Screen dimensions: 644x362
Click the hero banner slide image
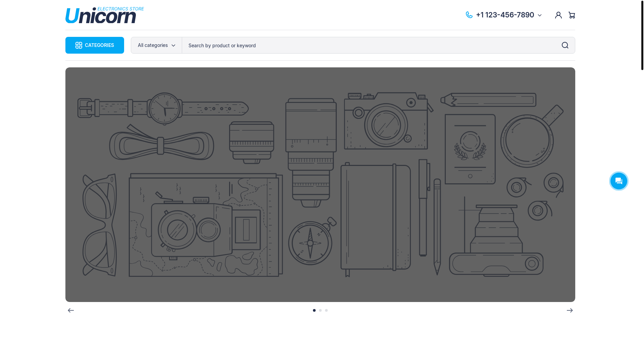click(x=320, y=185)
